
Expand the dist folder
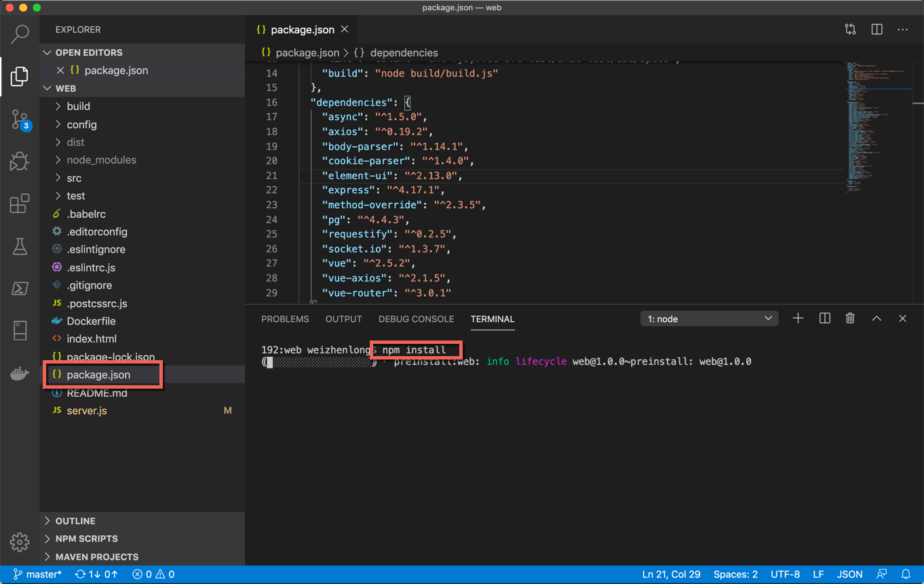point(142,142)
